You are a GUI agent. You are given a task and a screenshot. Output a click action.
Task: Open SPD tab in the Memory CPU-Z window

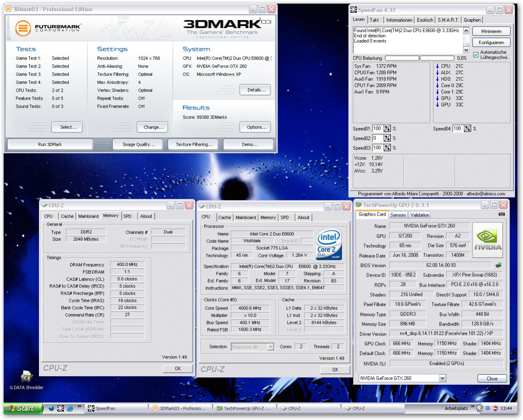(127, 216)
